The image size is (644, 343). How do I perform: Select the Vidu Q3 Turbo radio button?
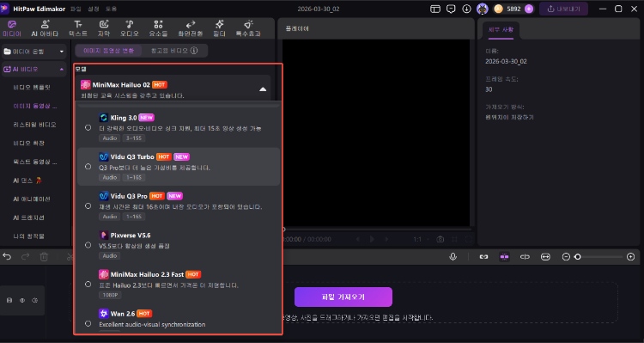pyautogui.click(x=88, y=167)
